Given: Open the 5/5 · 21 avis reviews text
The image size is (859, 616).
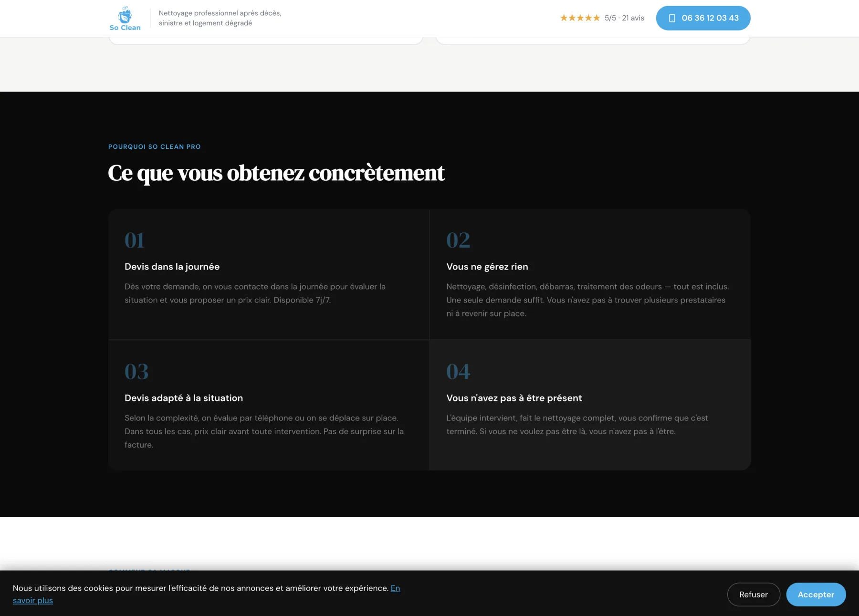Looking at the screenshot, I should pos(624,18).
